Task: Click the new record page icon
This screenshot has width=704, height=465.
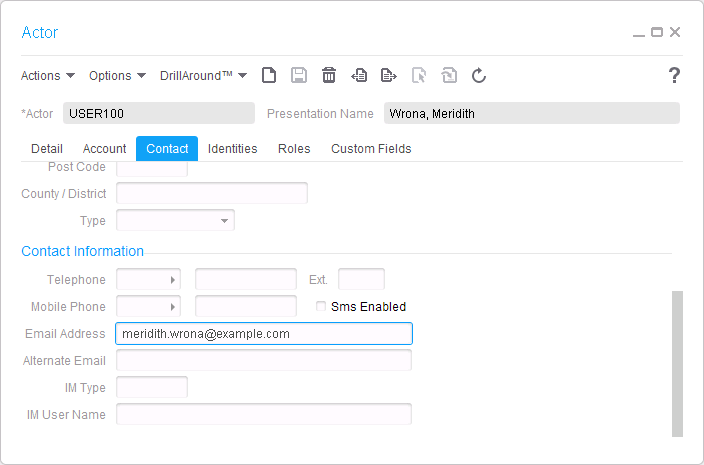Action: click(269, 75)
